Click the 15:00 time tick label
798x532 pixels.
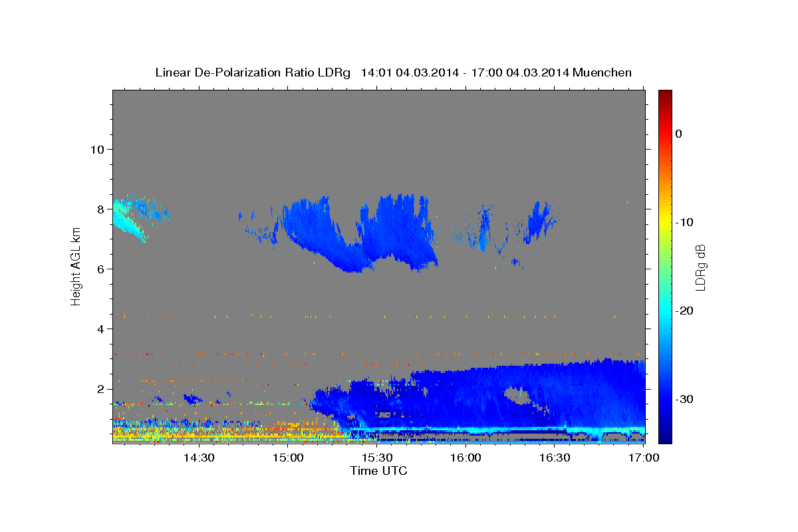point(288,458)
